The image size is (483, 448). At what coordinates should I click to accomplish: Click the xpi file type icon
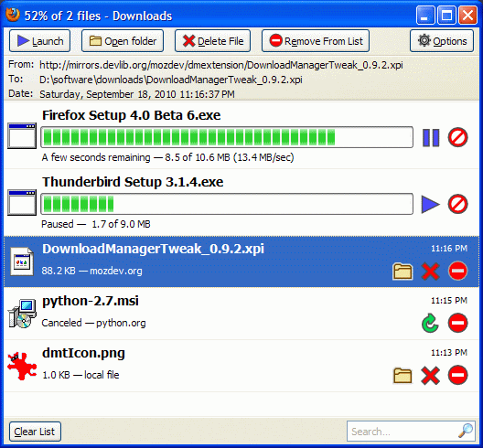coord(22,261)
